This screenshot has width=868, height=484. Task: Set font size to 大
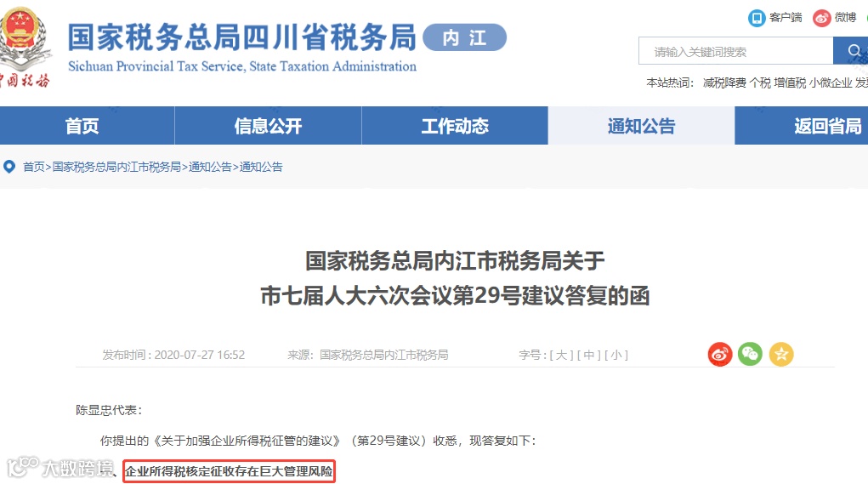[561, 355]
